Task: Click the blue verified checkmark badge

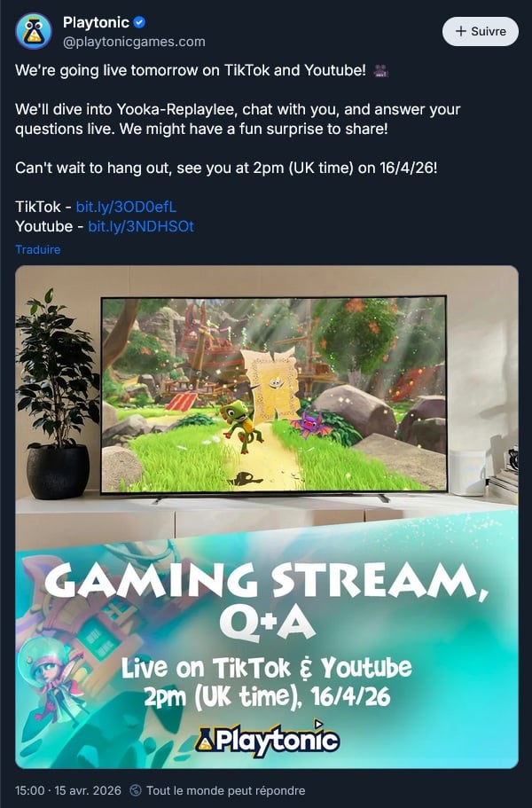Action: pos(139,22)
